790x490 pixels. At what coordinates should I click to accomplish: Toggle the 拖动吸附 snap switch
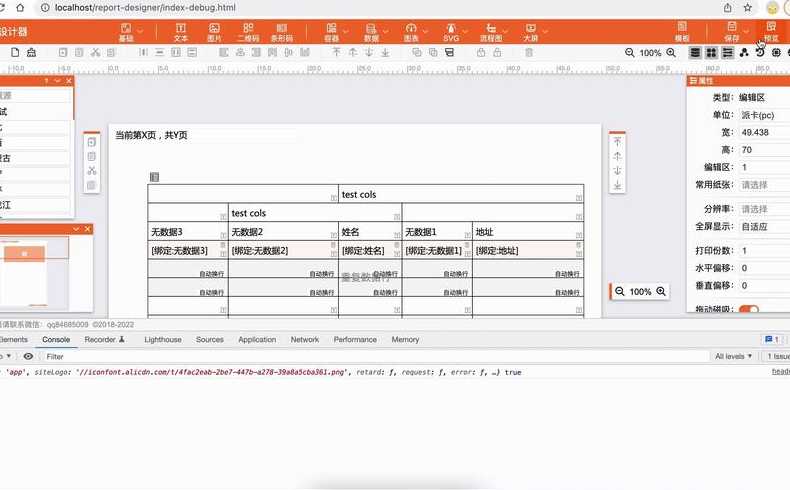coord(749,309)
